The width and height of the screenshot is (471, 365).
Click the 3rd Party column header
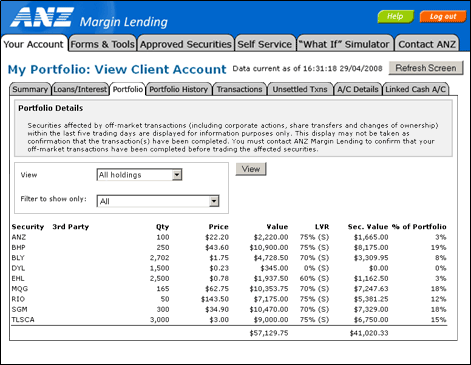tap(71, 227)
